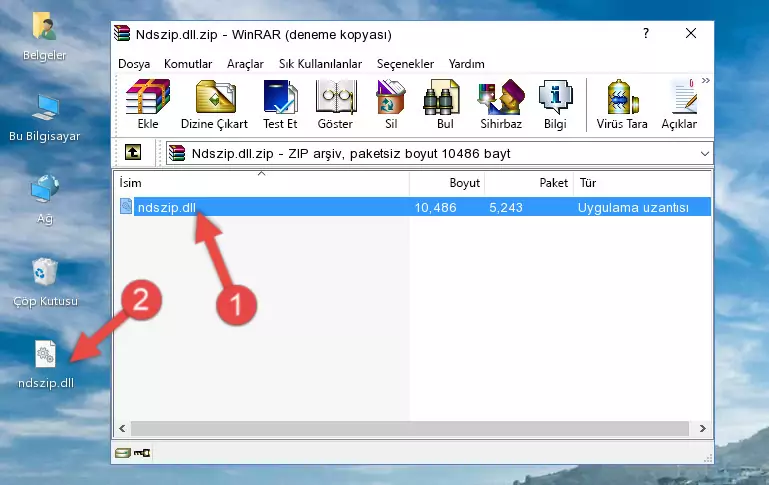Sort file list by Boyut column
The width and height of the screenshot is (769, 485).
tap(447, 183)
